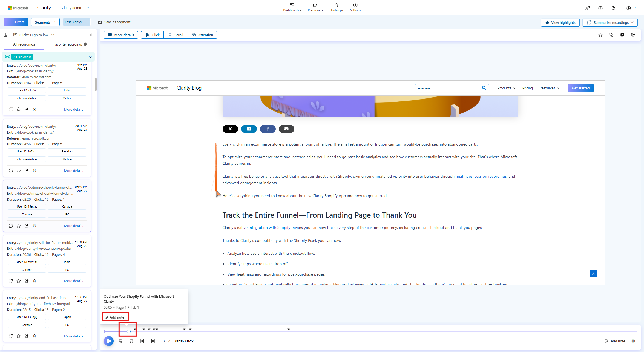The image size is (644, 352).
Task: Share the Canada user 19etiac recording
Action: [27, 226]
